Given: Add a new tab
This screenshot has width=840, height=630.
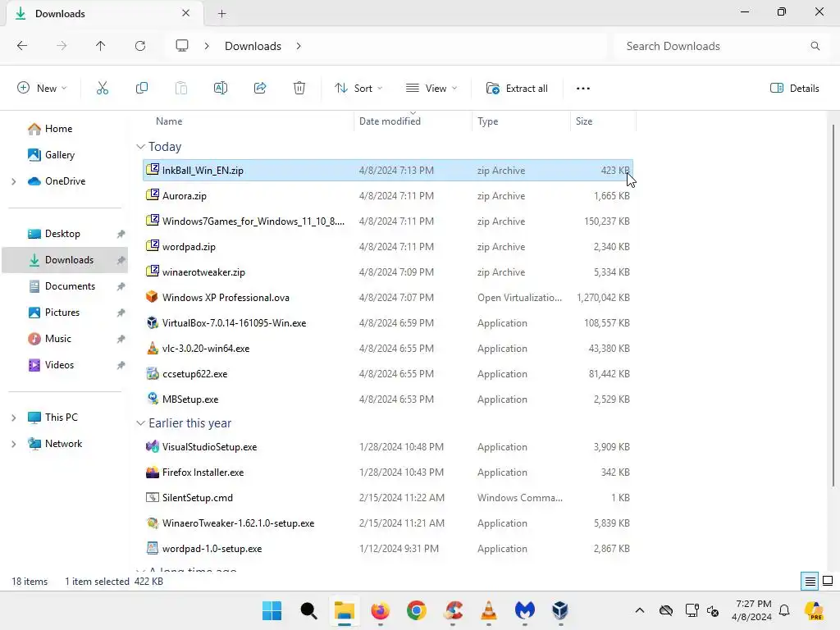Looking at the screenshot, I should pos(221,14).
